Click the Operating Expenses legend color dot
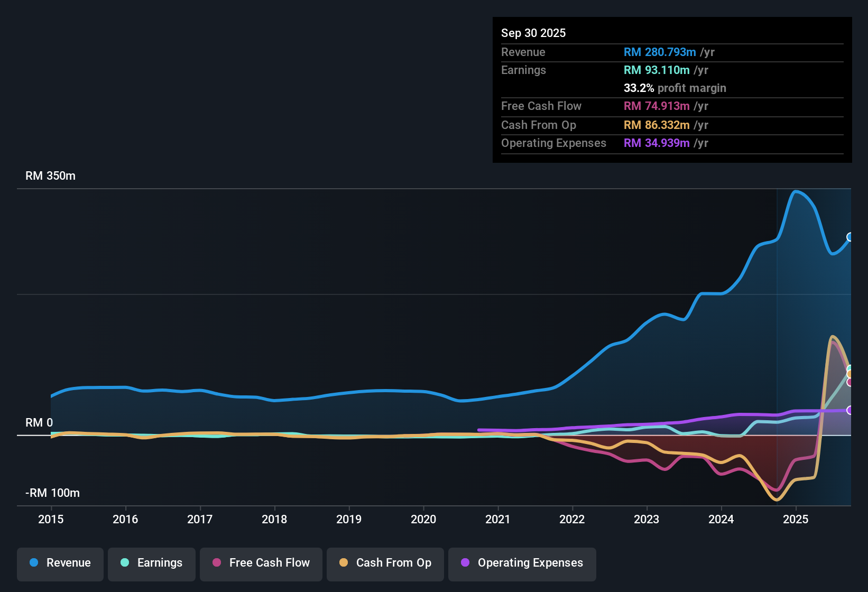 (465, 563)
